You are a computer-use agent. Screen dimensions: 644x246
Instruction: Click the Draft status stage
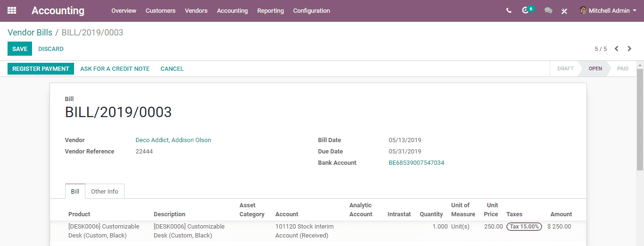click(565, 68)
